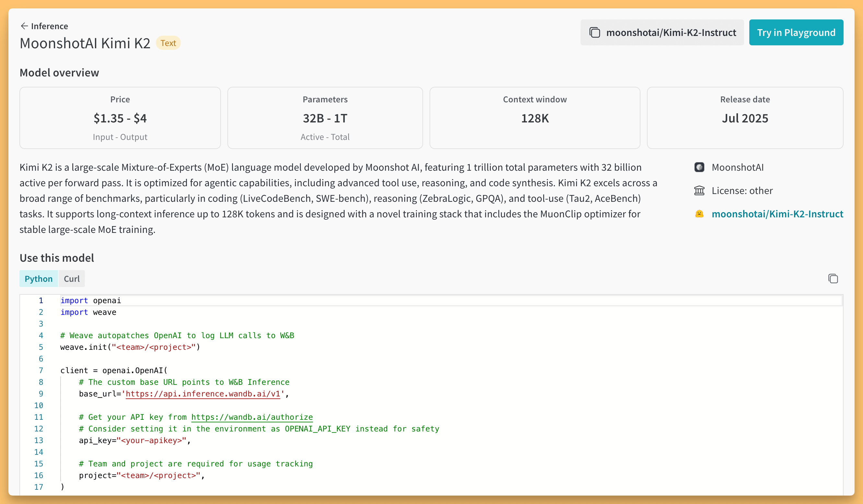This screenshot has height=504, width=863.
Task: Copy model ID using the header copy icon
Action: point(594,32)
